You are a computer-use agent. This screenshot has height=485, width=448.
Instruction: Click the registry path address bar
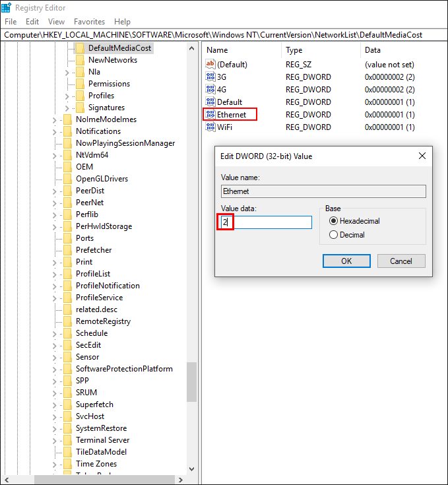(224, 35)
